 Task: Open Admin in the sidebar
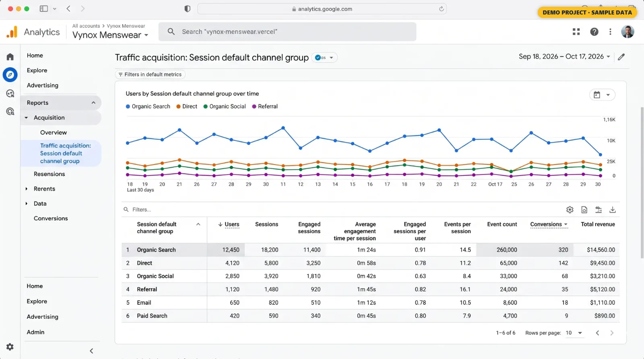point(35,332)
